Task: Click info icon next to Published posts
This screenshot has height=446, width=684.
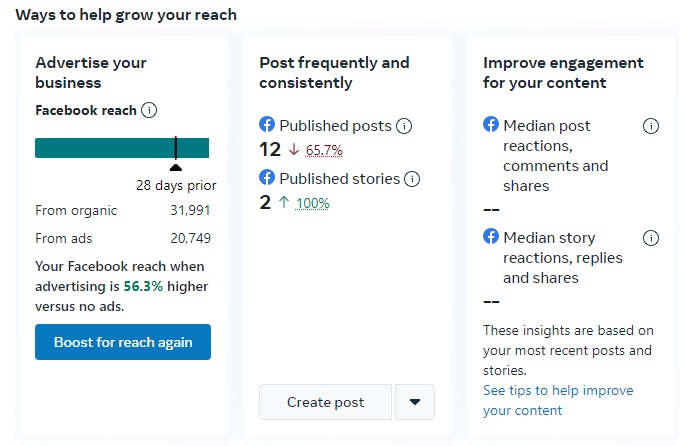Action: pos(404,126)
